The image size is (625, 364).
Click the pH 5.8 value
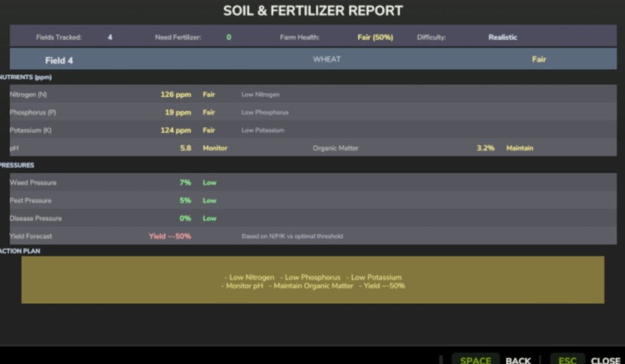[x=185, y=148]
